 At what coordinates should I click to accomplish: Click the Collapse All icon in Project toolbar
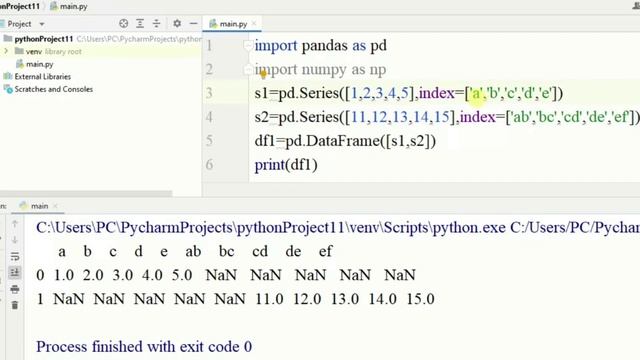[x=156, y=24]
